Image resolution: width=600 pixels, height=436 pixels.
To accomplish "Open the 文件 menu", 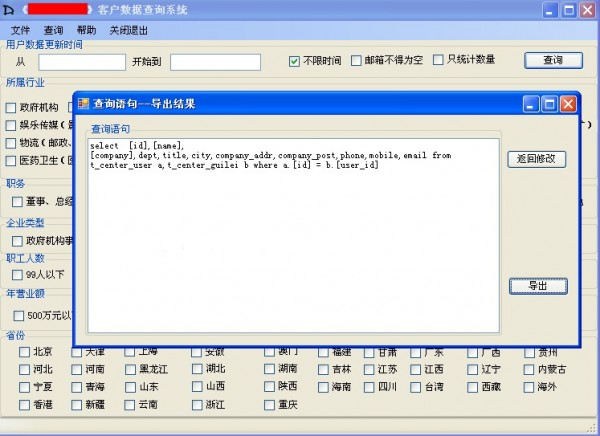I will [20, 30].
